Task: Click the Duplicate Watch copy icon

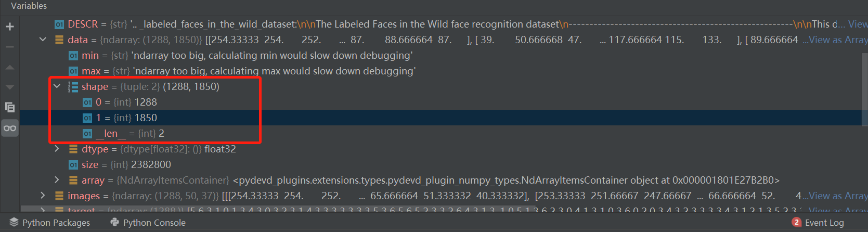Action: coord(10,107)
